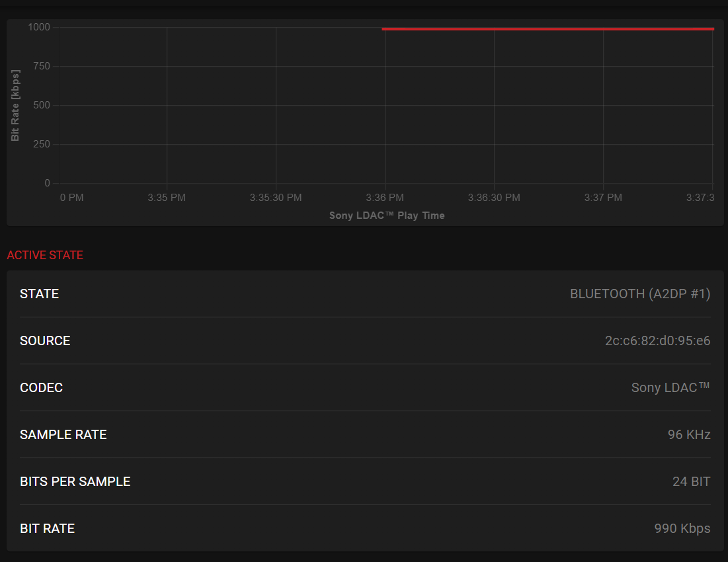Click the Sony LDAC™ value in CODEC row
728x562 pixels.
670,388
